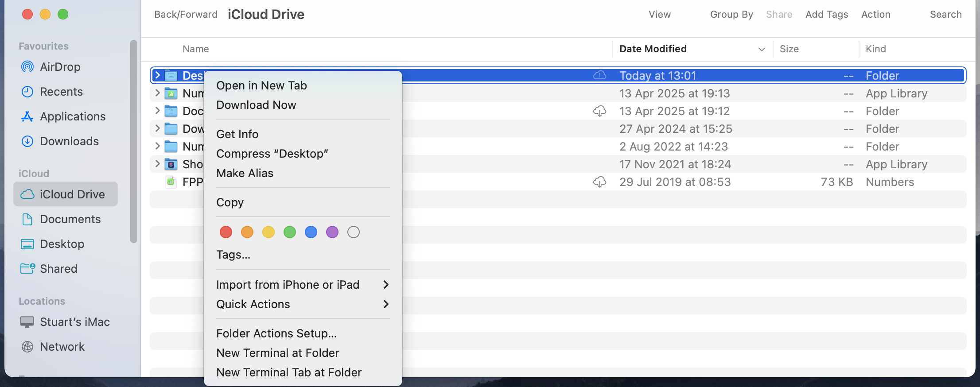This screenshot has width=980, height=387.
Task: Click the selected Desktop folder icon in list
Action: pyautogui.click(x=171, y=76)
